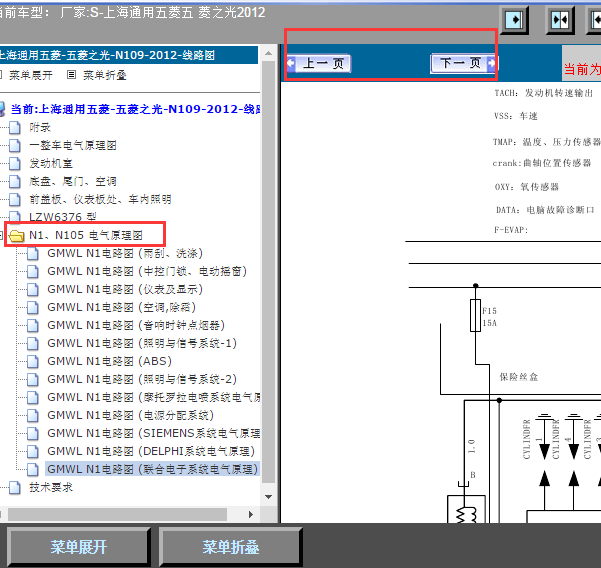Screen dimensions: 601x568
Task: Click the crank:曲轴位置传感器 legend text
Action: tap(542, 163)
